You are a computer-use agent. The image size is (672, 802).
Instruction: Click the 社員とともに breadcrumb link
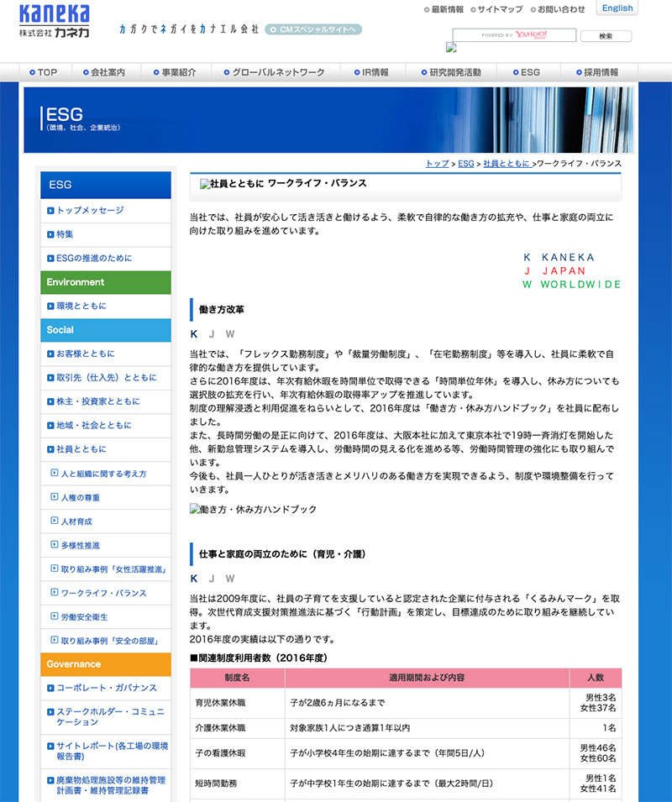pos(506,164)
